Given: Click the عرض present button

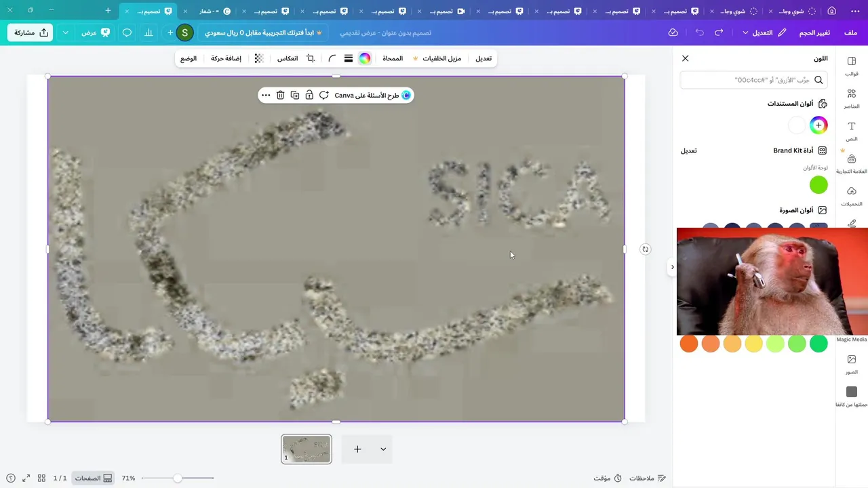Looking at the screenshot, I should tap(95, 33).
